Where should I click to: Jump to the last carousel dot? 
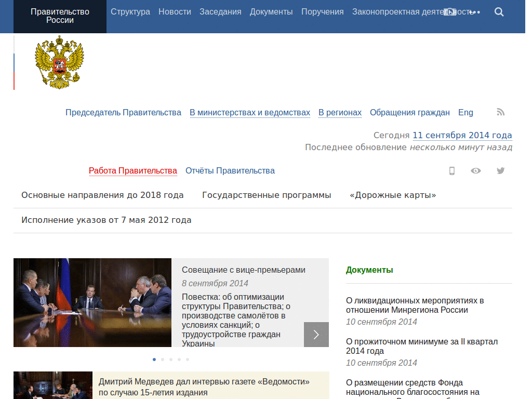(187, 359)
